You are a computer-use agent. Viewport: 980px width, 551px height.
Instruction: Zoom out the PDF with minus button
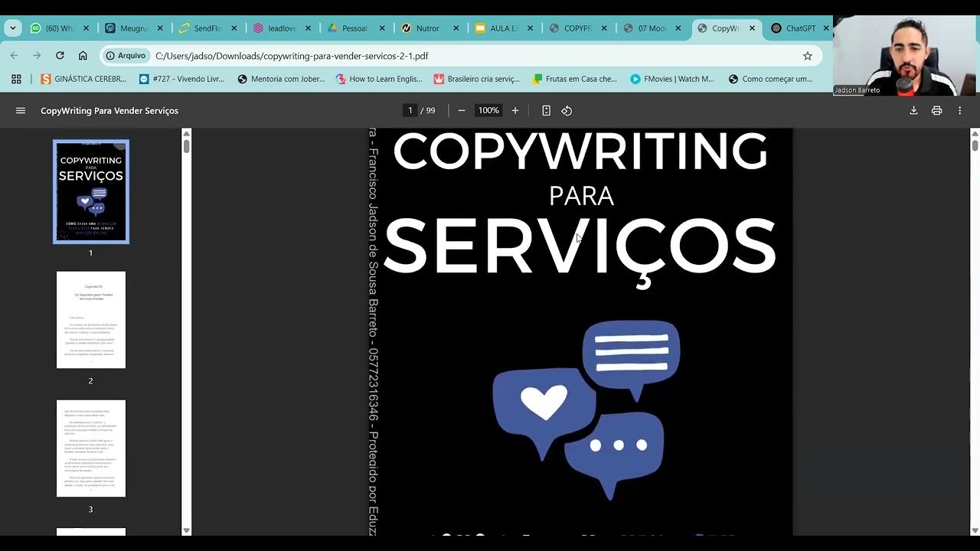(462, 111)
